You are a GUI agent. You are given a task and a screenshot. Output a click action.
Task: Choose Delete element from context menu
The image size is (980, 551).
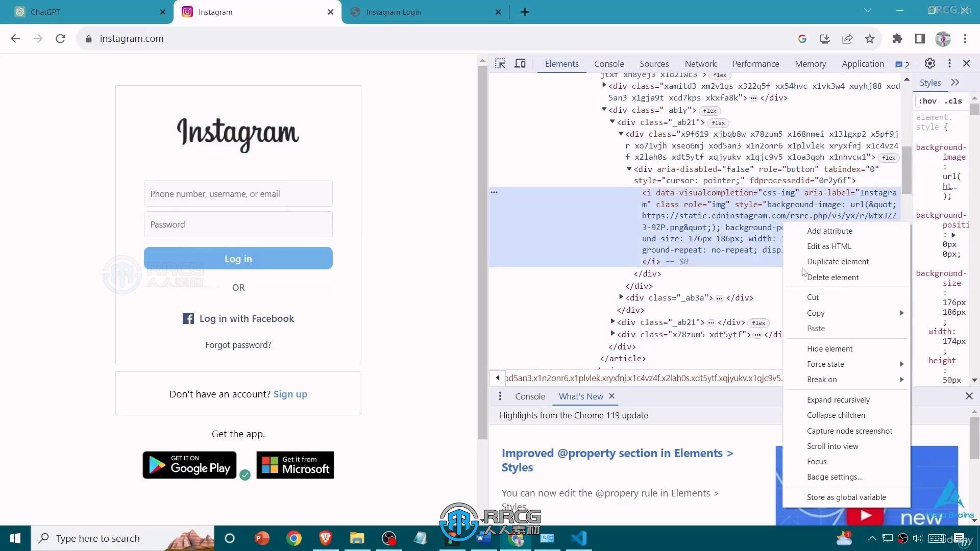pos(847,277)
